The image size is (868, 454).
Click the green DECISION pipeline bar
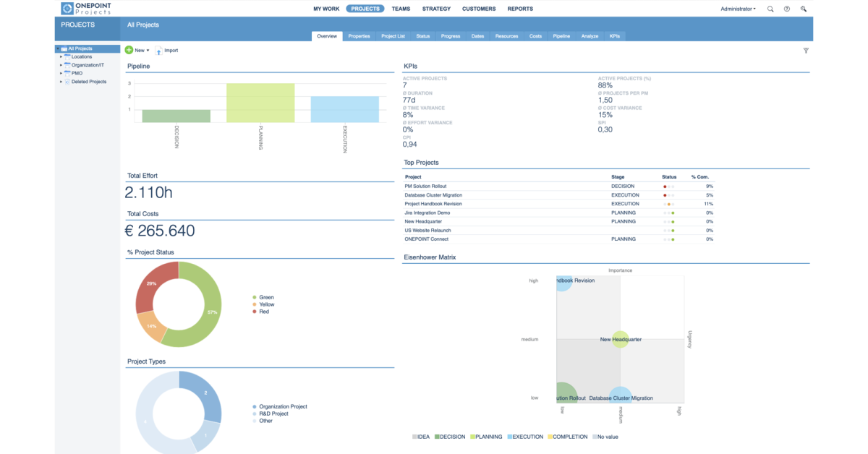(x=176, y=116)
